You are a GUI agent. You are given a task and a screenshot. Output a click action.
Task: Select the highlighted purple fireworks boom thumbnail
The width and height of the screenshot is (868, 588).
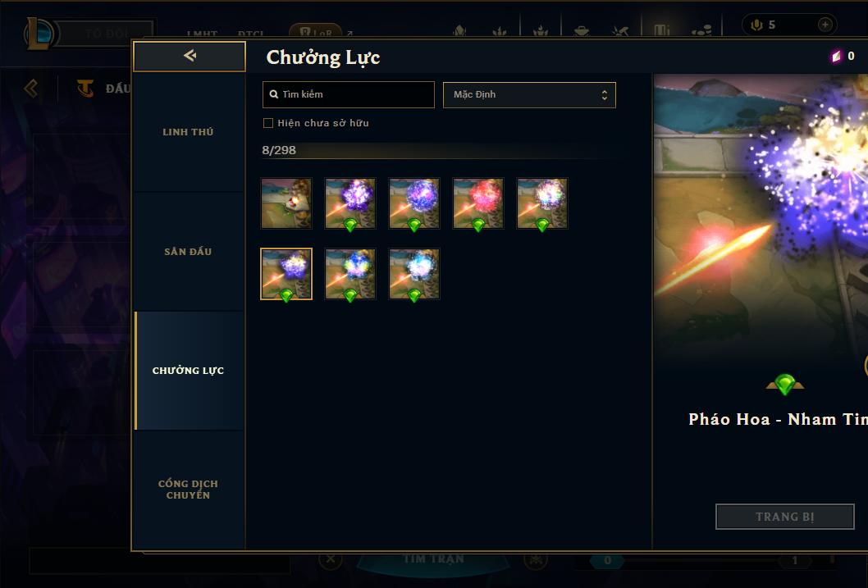pyautogui.click(x=286, y=274)
